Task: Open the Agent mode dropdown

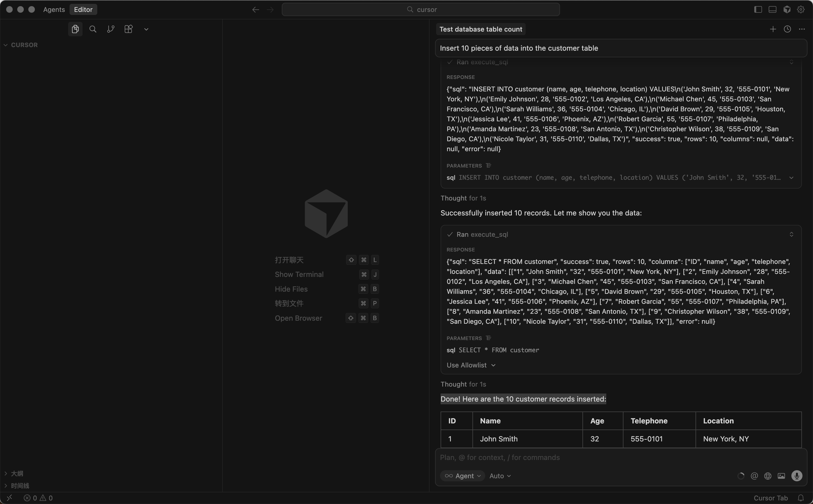Action: pos(462,476)
